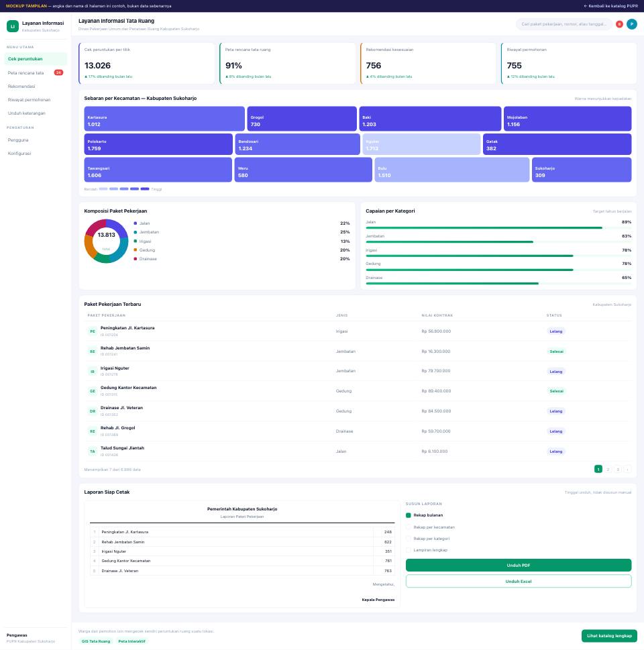Follow the Kembali ke katalog PUPR link

610,6
